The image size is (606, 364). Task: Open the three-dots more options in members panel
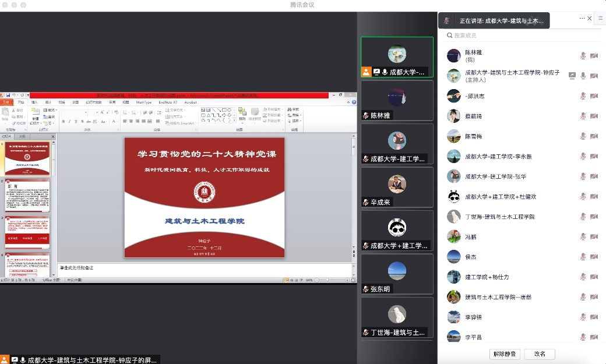point(582,19)
